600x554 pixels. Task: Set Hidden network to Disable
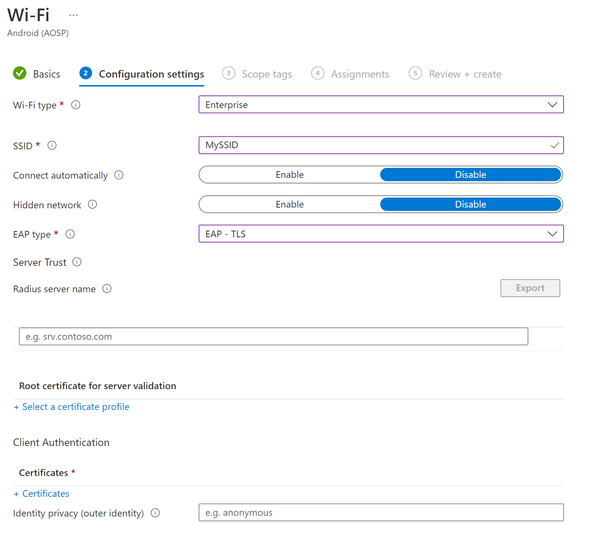[470, 204]
